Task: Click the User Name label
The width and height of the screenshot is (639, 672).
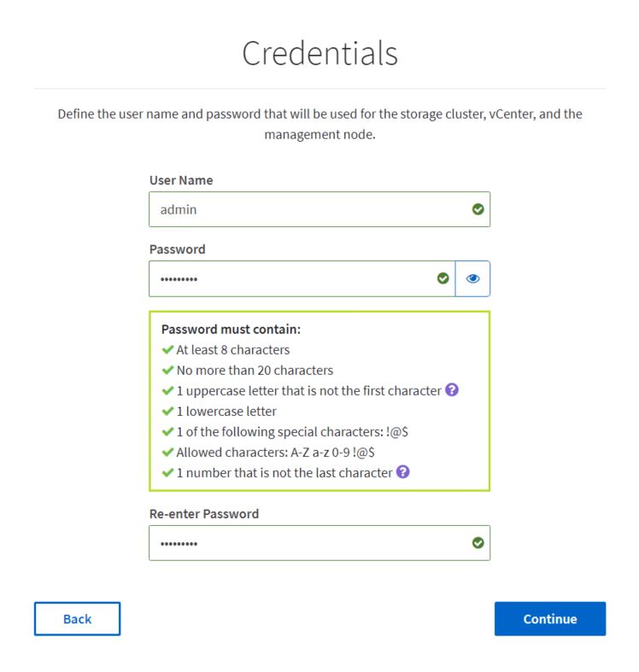Action: coord(180,180)
